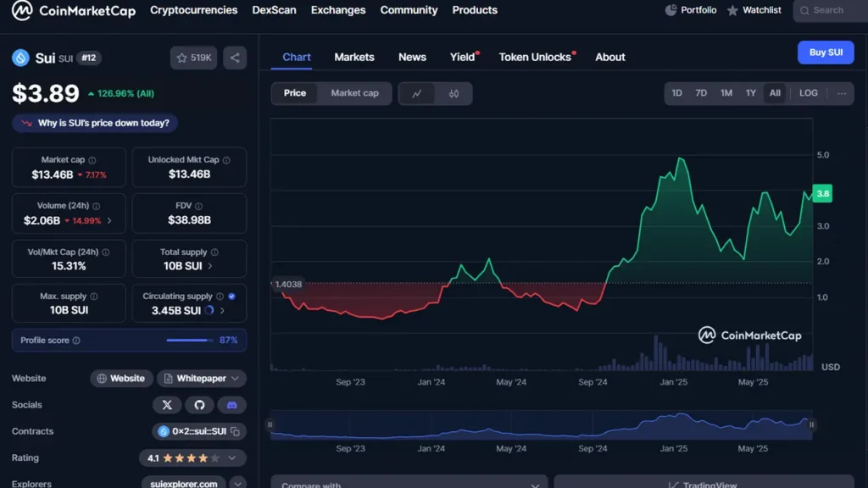This screenshot has height=488, width=868.
Task: Click the Volume (24h) info icon
Action: coord(97,206)
